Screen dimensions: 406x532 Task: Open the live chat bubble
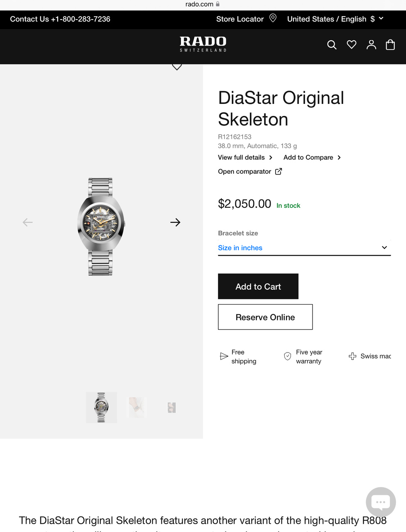click(381, 502)
